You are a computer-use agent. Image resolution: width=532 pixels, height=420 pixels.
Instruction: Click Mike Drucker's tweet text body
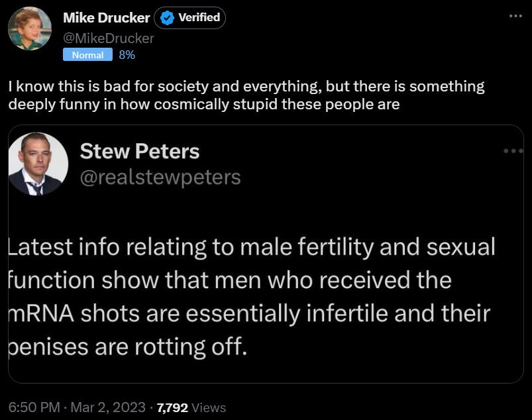(x=245, y=95)
